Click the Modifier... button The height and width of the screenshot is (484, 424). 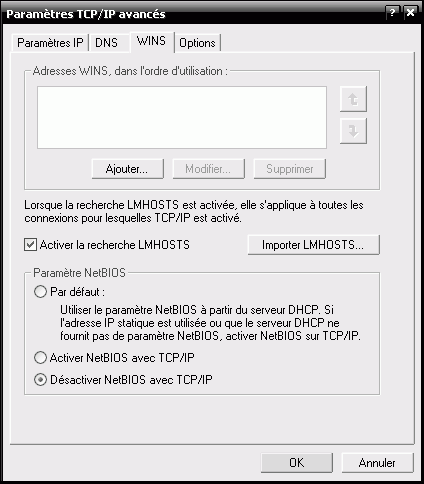[x=209, y=169]
